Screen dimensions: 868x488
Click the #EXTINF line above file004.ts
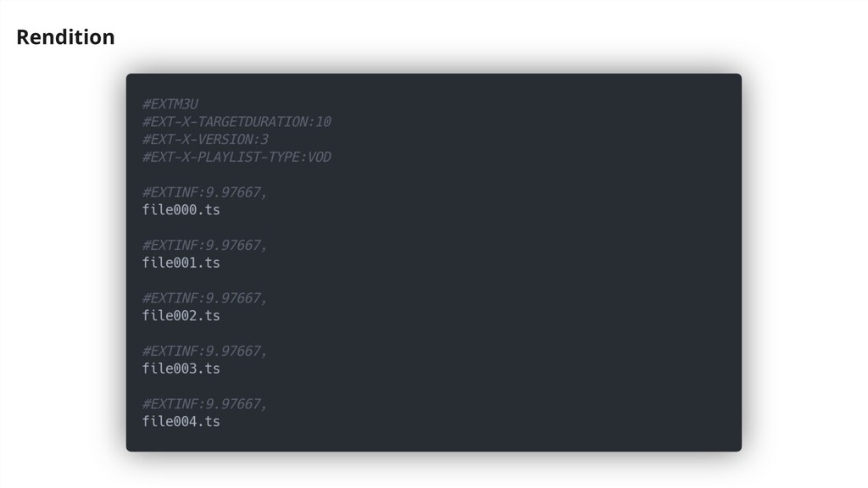[204, 404]
